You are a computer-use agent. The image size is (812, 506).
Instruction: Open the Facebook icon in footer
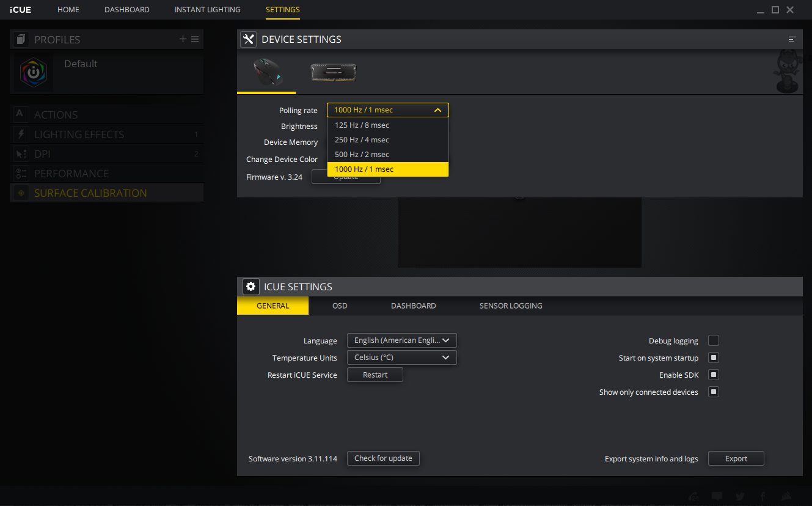point(763,496)
